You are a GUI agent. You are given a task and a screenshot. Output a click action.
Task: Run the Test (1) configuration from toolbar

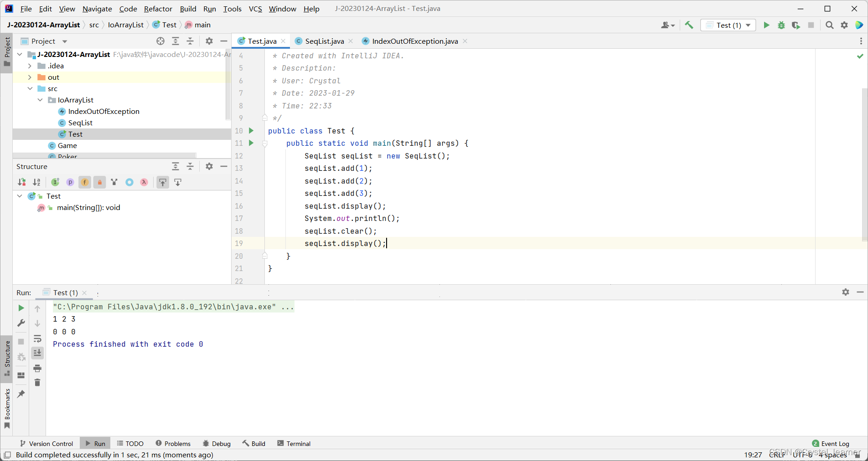tap(766, 25)
